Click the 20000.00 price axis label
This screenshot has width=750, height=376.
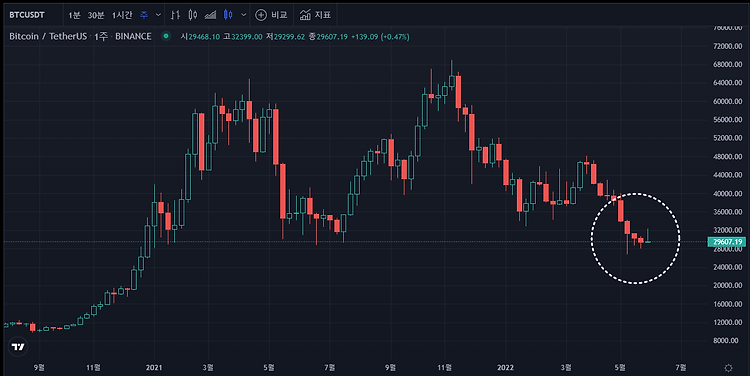click(728, 286)
